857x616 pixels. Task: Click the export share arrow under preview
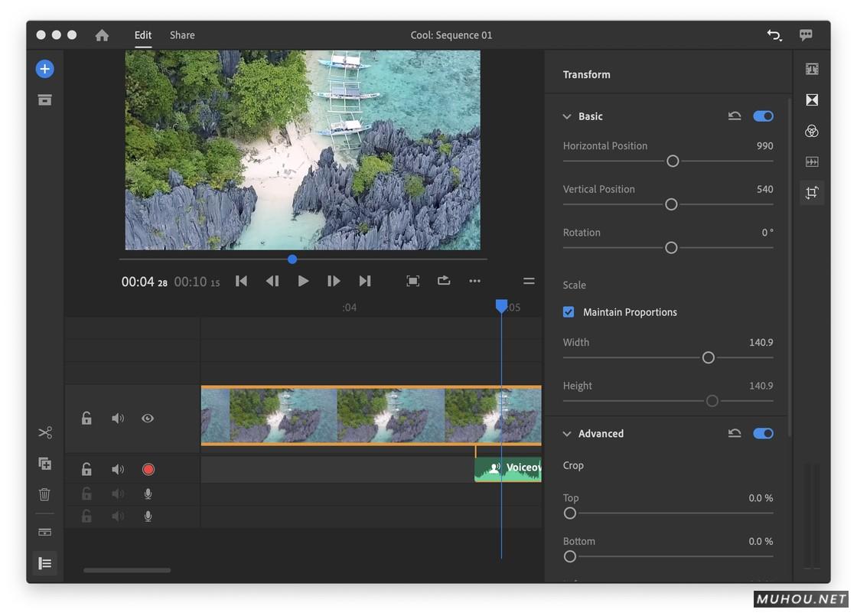[444, 280]
